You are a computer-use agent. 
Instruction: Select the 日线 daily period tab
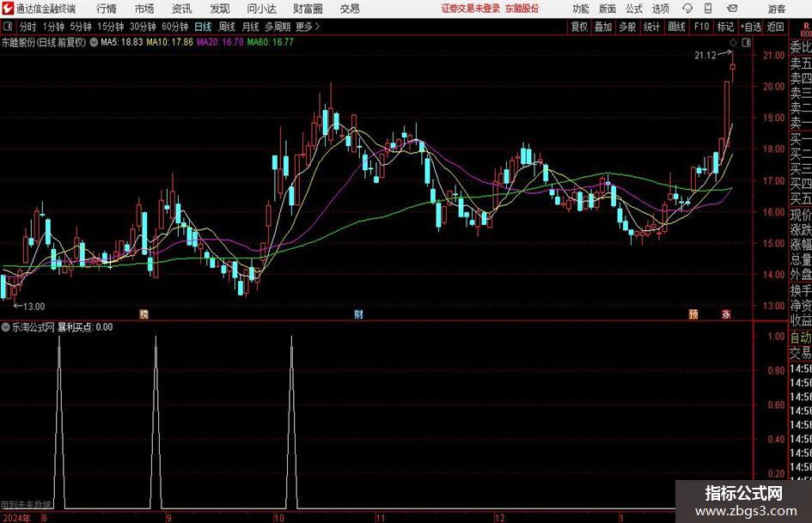tap(203, 27)
